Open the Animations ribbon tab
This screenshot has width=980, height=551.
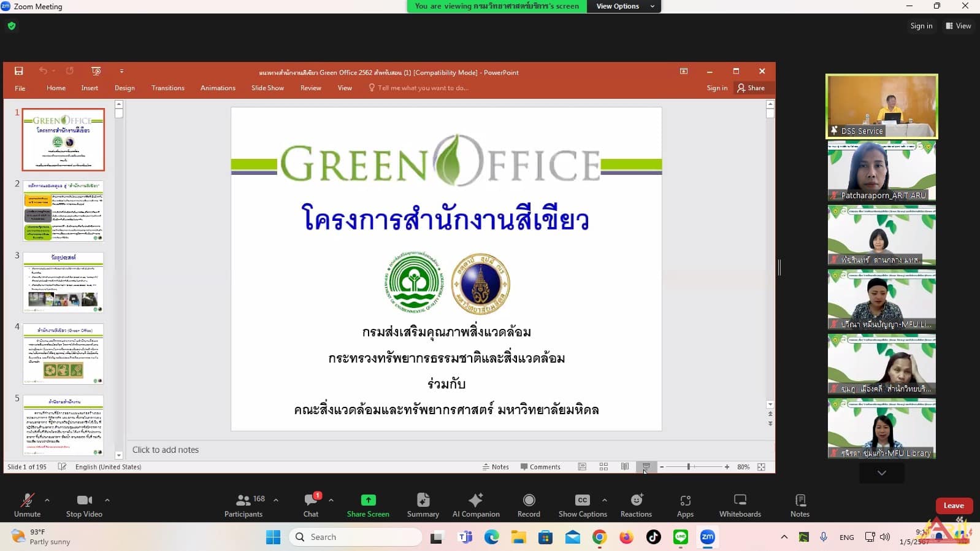click(x=218, y=88)
